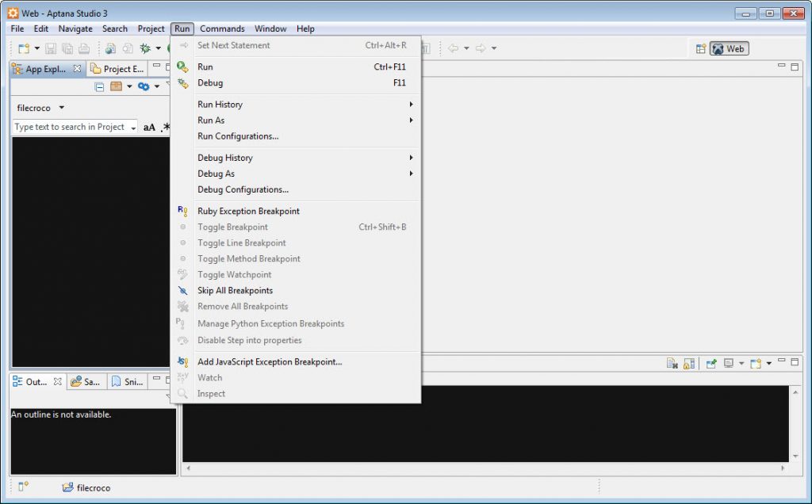
Task: Switch to the Web perspective button
Action: pyautogui.click(x=730, y=48)
